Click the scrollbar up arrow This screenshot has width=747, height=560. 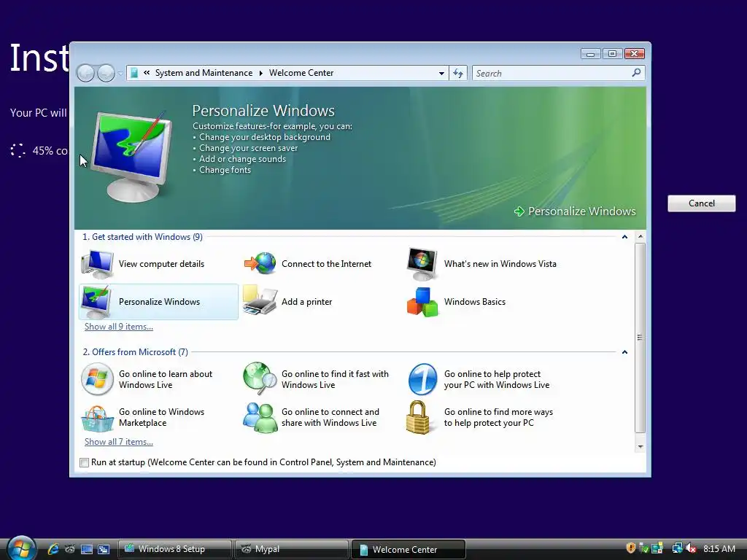point(640,237)
